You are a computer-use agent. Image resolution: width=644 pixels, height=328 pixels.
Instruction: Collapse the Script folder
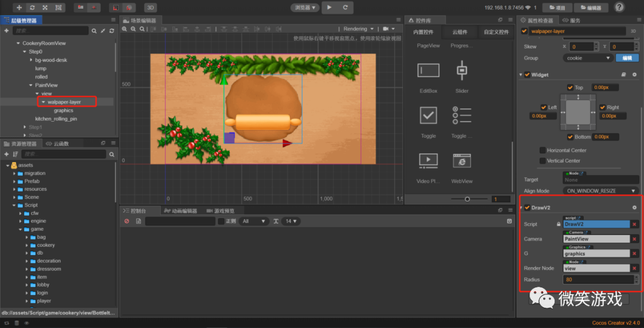pyautogui.click(x=14, y=205)
